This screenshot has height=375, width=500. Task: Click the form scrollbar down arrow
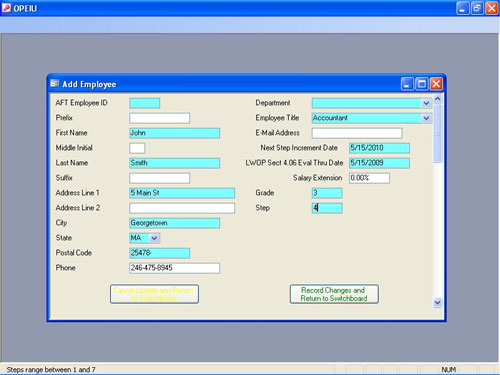pos(438,303)
